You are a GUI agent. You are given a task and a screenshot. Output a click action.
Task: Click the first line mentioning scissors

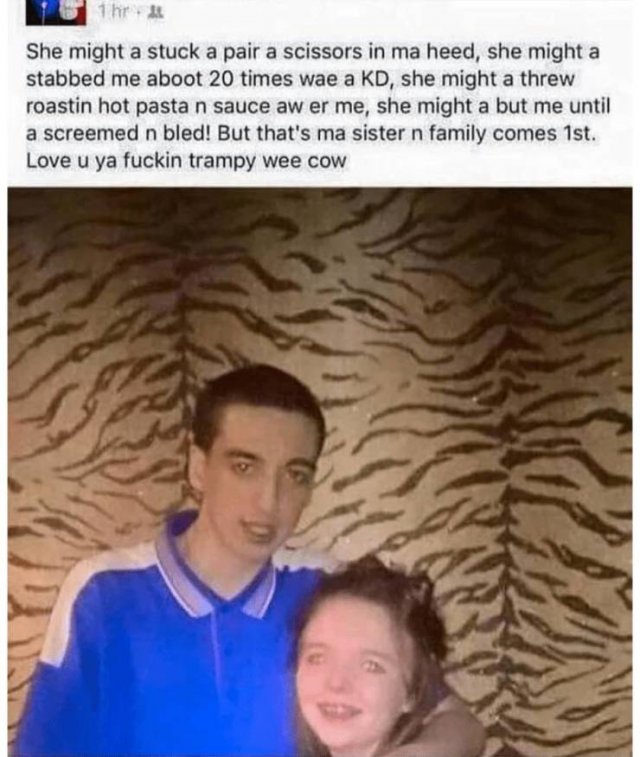click(x=313, y=52)
